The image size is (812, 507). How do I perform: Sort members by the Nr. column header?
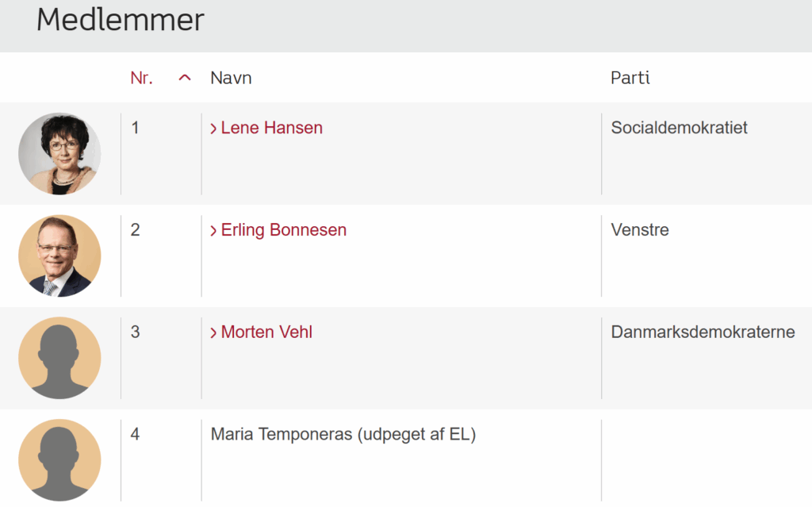(142, 78)
